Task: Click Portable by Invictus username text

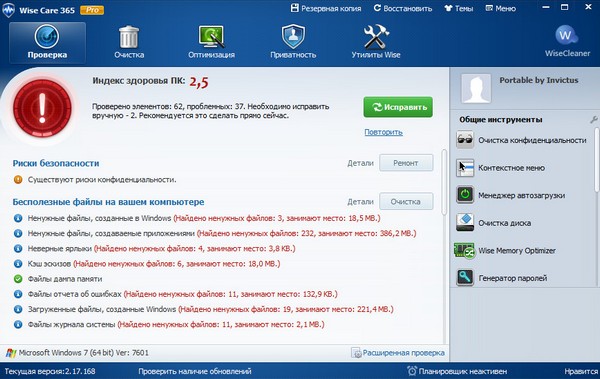Action: (539, 80)
